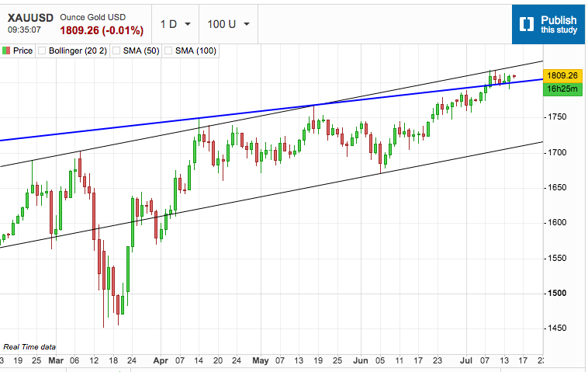Screen dimensions: 588x372
Task: Open the 1 D timeframe dropdown
Action: 175,24
